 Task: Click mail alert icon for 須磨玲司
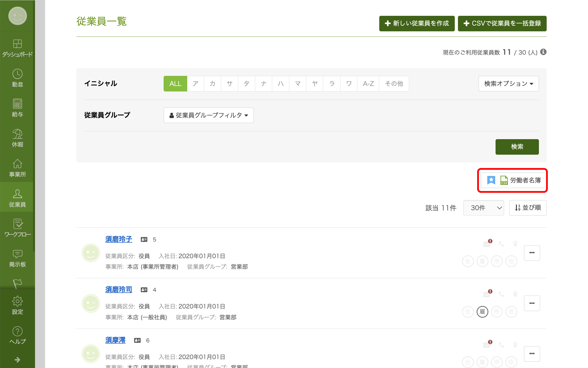[x=488, y=294]
